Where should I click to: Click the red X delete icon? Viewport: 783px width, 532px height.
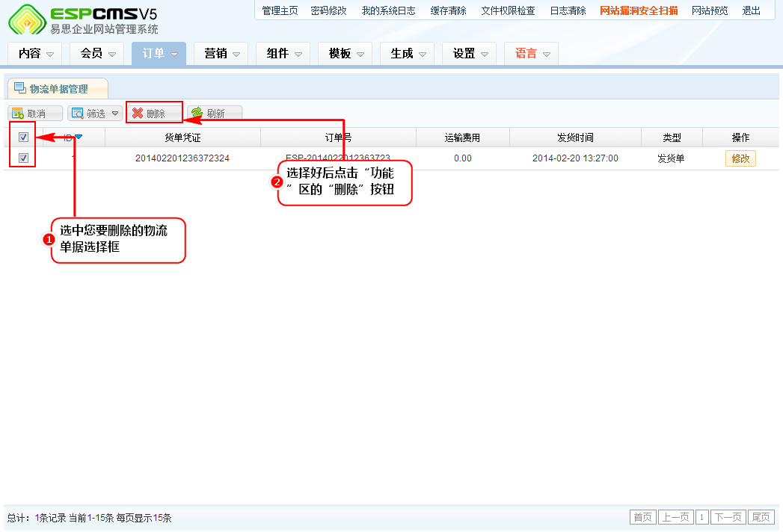[138, 114]
